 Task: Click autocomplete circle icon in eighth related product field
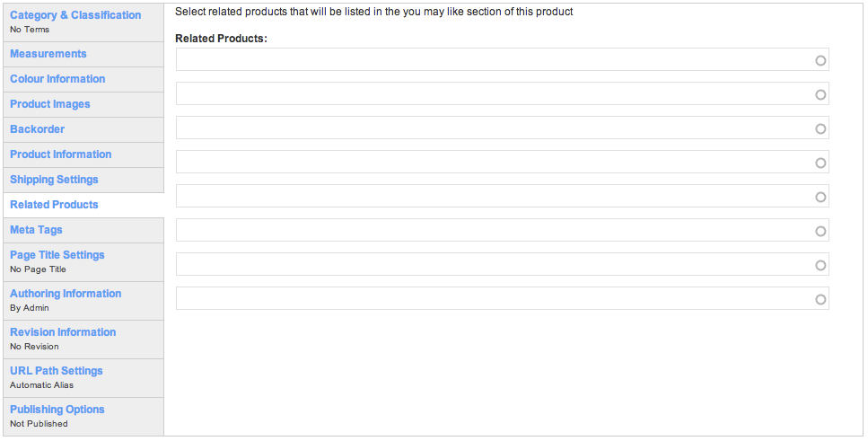(820, 300)
